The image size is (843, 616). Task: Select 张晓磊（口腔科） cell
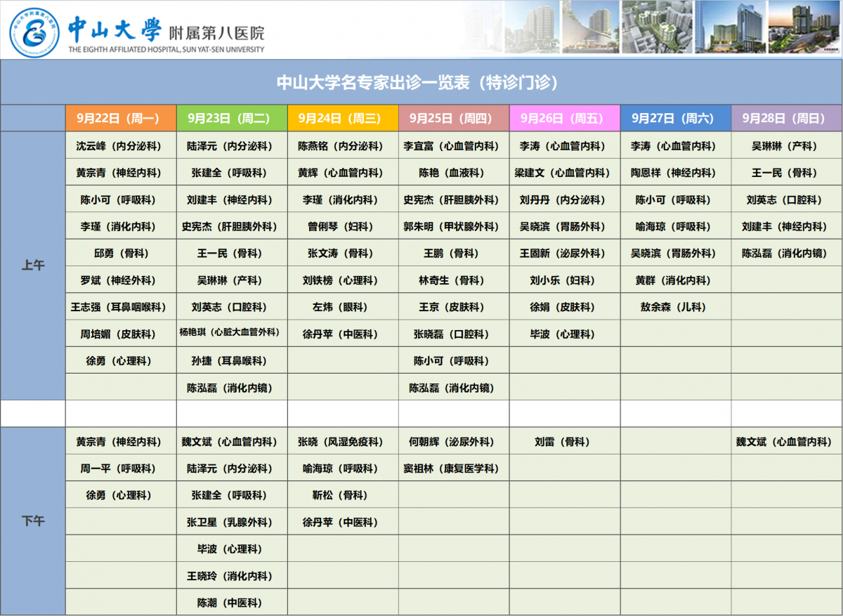pos(454,334)
